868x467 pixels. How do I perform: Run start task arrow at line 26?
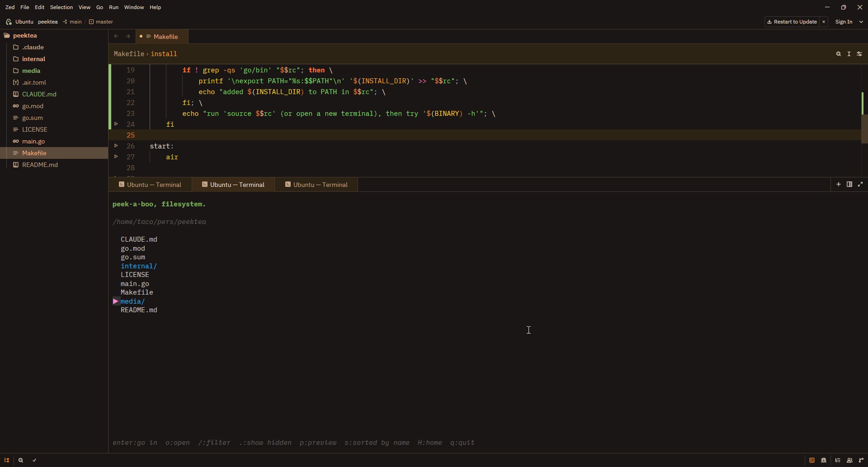tap(116, 145)
